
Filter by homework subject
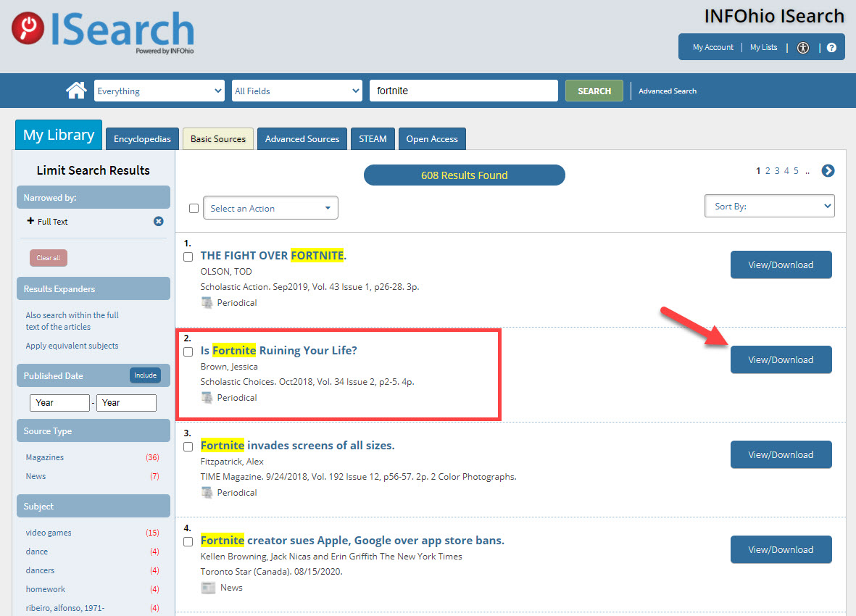click(46, 588)
